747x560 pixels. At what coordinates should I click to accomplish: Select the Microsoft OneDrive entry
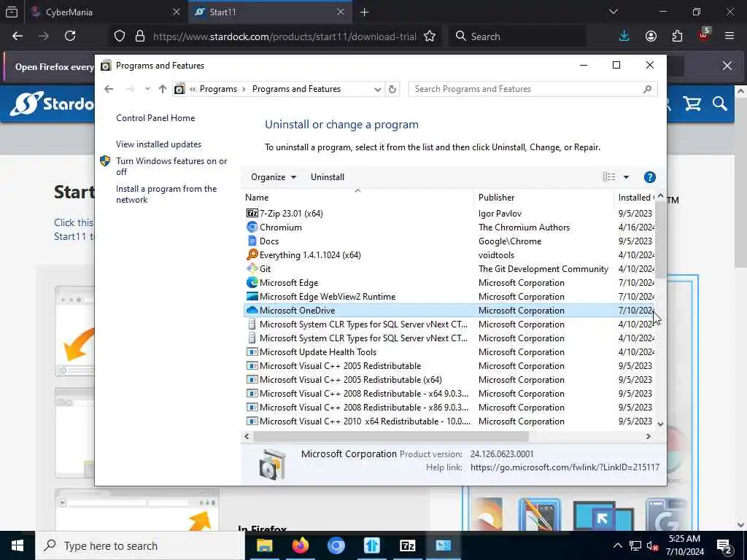point(448,311)
